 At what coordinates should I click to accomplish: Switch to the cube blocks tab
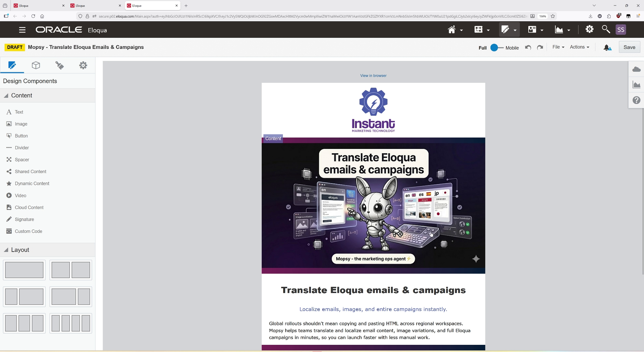click(36, 66)
